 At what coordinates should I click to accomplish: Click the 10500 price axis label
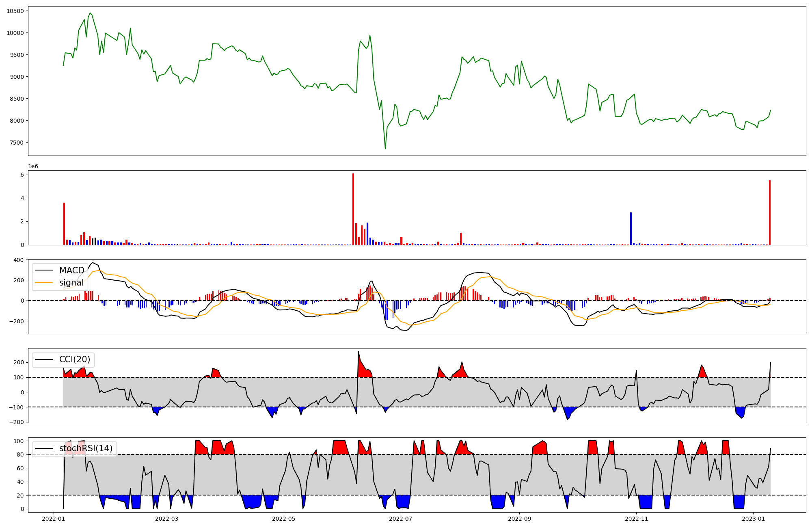pyautogui.click(x=15, y=11)
